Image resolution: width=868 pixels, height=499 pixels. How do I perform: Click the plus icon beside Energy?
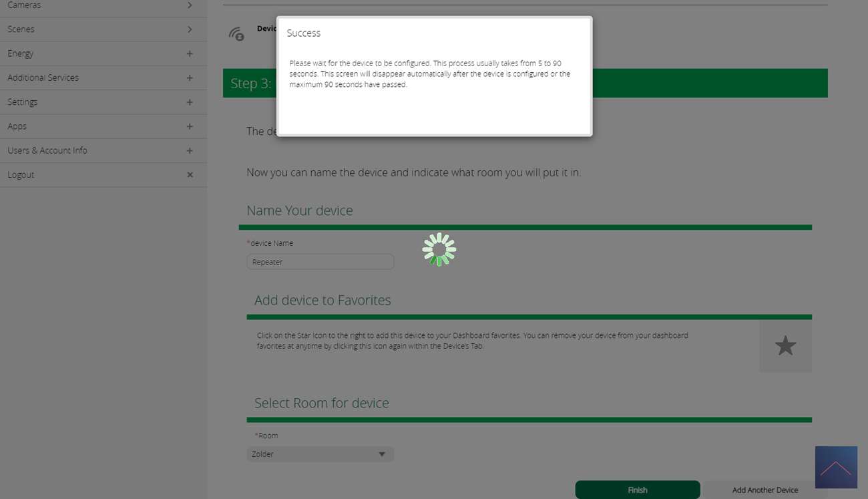tap(190, 53)
